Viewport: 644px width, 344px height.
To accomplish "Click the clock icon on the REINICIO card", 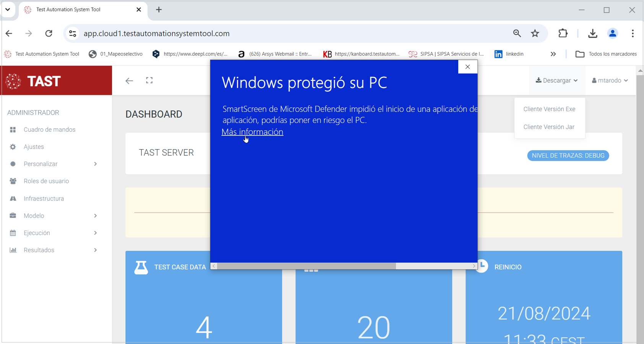I will pos(482,267).
